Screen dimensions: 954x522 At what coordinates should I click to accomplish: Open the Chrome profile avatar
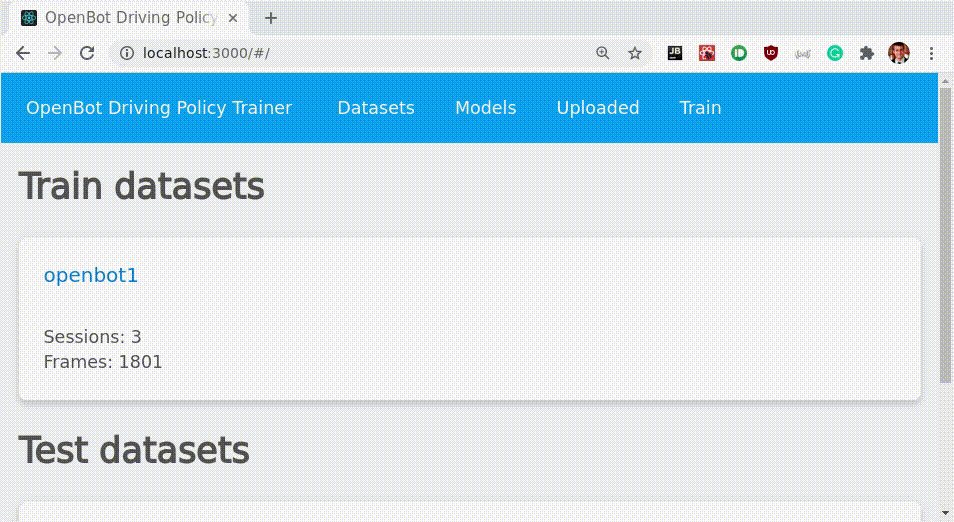[x=899, y=54]
